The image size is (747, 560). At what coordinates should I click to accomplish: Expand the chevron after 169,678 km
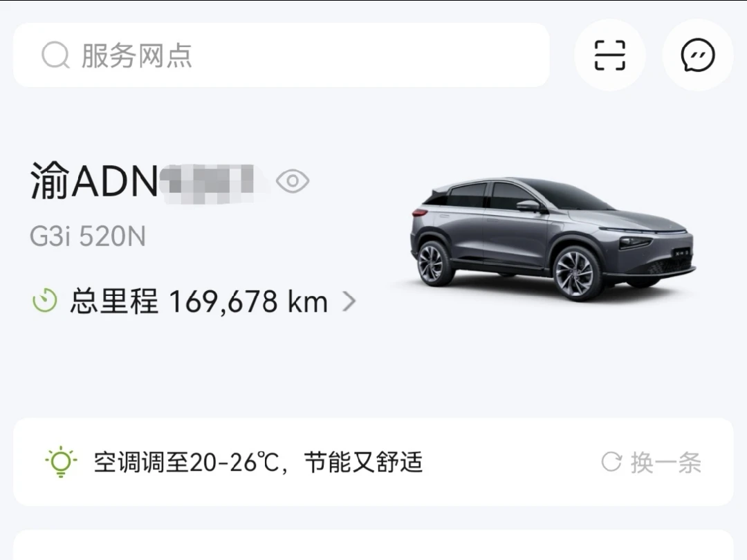[349, 301]
